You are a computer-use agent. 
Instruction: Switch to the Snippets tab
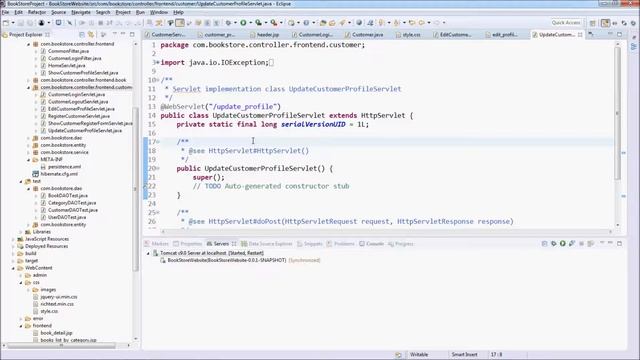(x=310, y=244)
